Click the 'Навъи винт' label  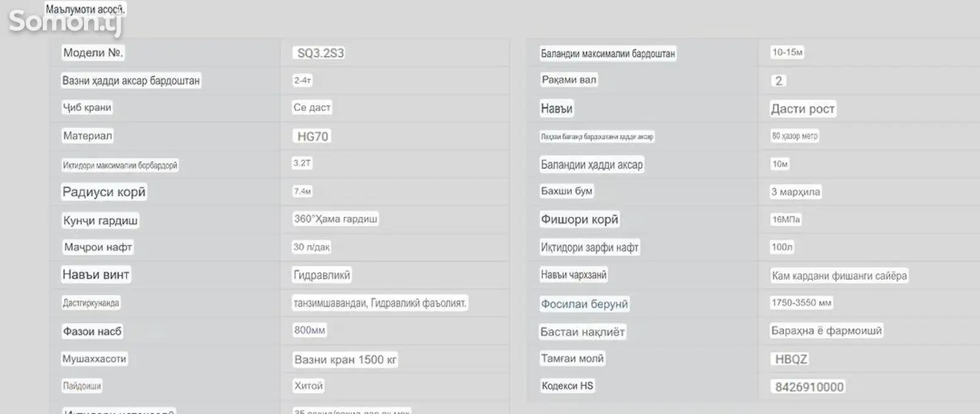[x=95, y=275]
